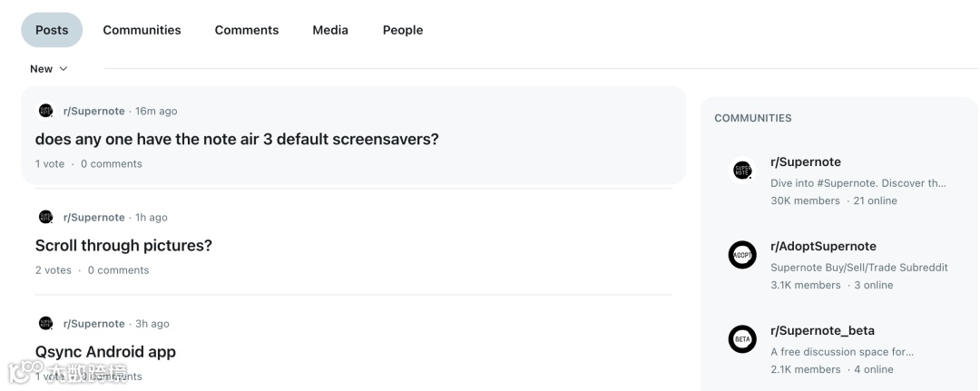Image resolution: width=980 pixels, height=391 pixels.
Task: Open r/Supernote_beta BETA icon in sidebar
Action: (742, 339)
